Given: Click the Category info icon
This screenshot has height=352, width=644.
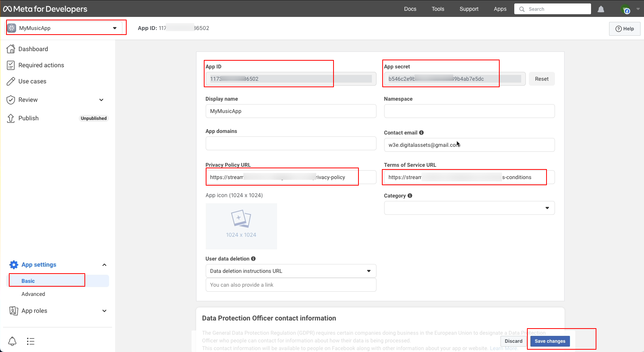Looking at the screenshot, I should [410, 196].
